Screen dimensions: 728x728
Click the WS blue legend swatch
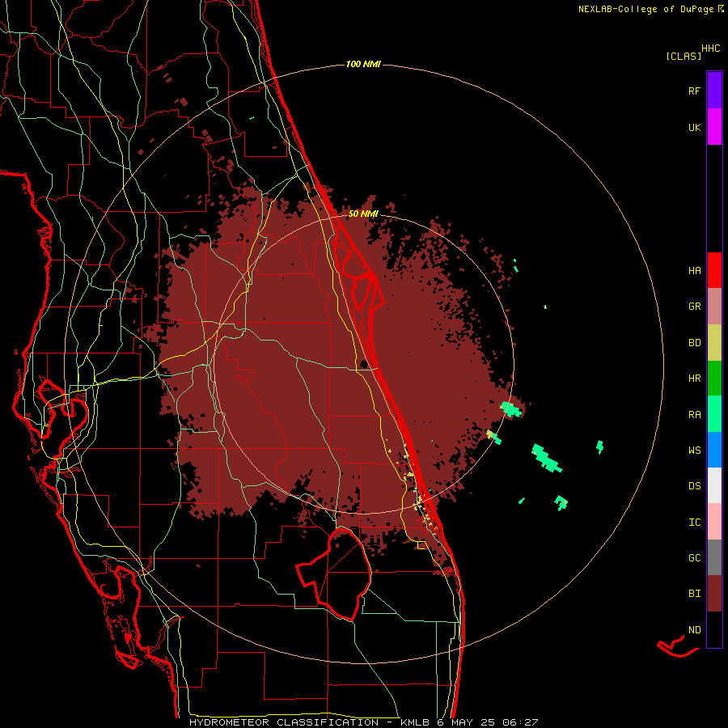[714, 450]
